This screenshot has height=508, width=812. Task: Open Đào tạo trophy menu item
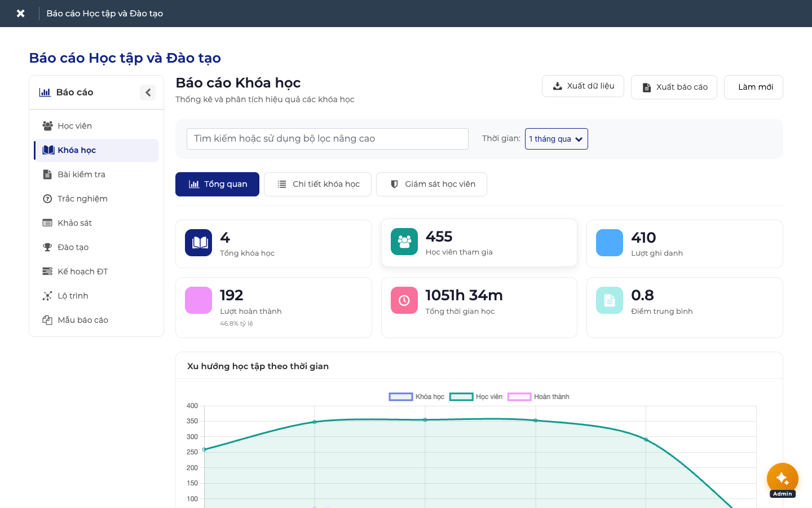coord(96,247)
